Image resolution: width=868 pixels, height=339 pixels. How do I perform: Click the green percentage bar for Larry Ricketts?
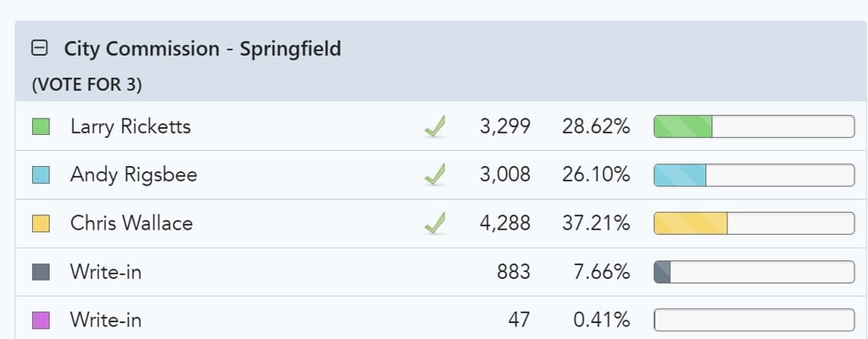(x=754, y=126)
